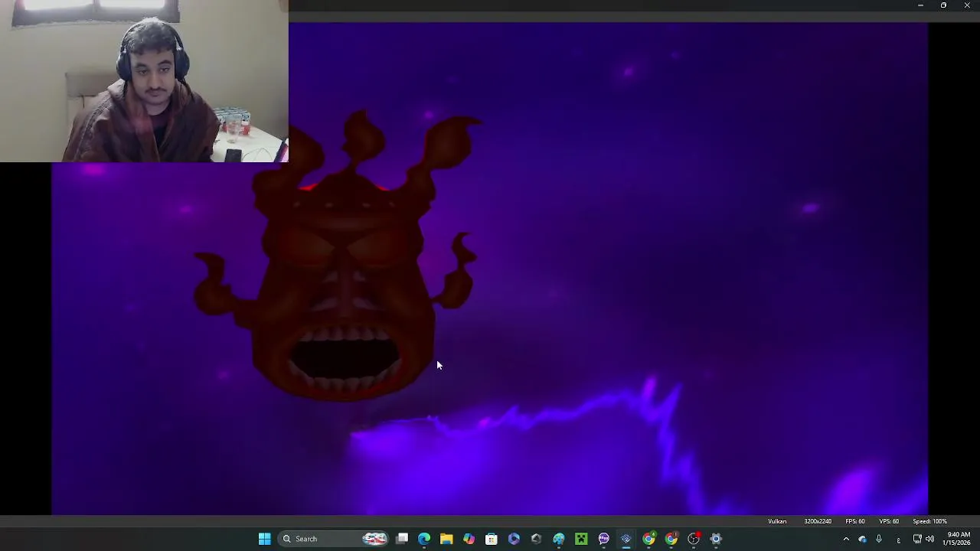Click the taskbar Search box
Screen dimensions: 980x551
coord(334,539)
